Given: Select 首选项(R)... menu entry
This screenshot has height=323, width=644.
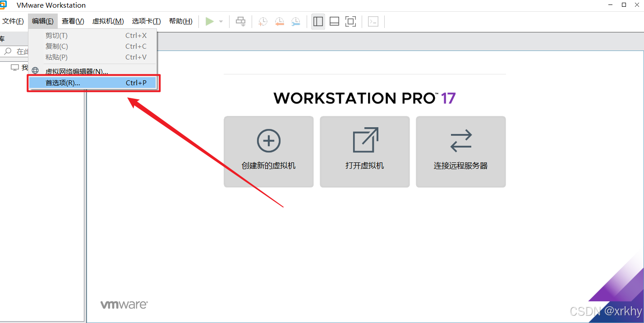Looking at the screenshot, I should coord(93,83).
